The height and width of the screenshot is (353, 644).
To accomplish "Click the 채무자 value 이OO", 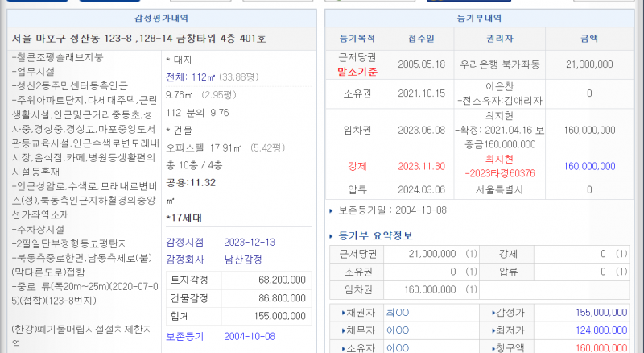I will coord(398,330).
